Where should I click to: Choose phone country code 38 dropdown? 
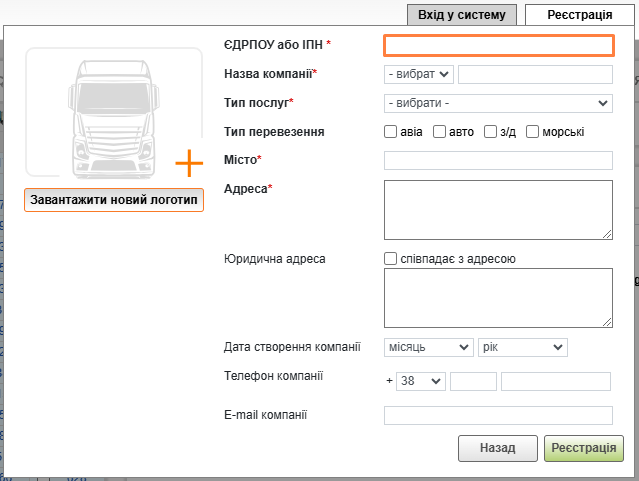[420, 381]
